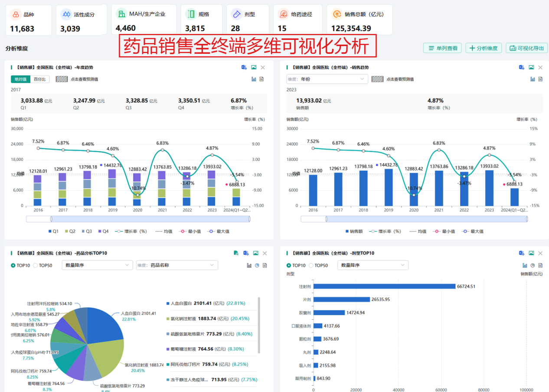Image resolution: width=549 pixels, height=392 pixels.
Task: Switch to 百分比 tab
Action: (40, 79)
